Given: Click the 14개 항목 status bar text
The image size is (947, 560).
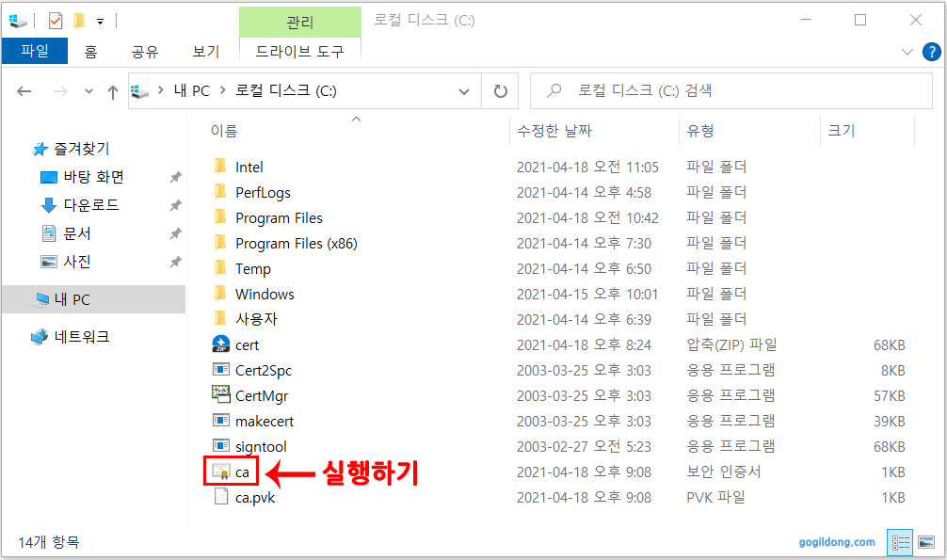Looking at the screenshot, I should pos(48,542).
